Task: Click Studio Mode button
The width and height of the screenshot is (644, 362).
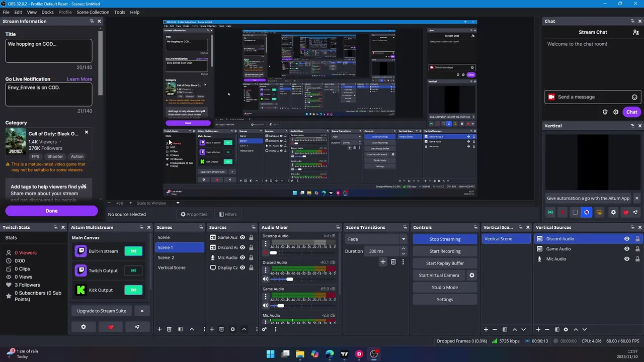Action: pyautogui.click(x=445, y=288)
